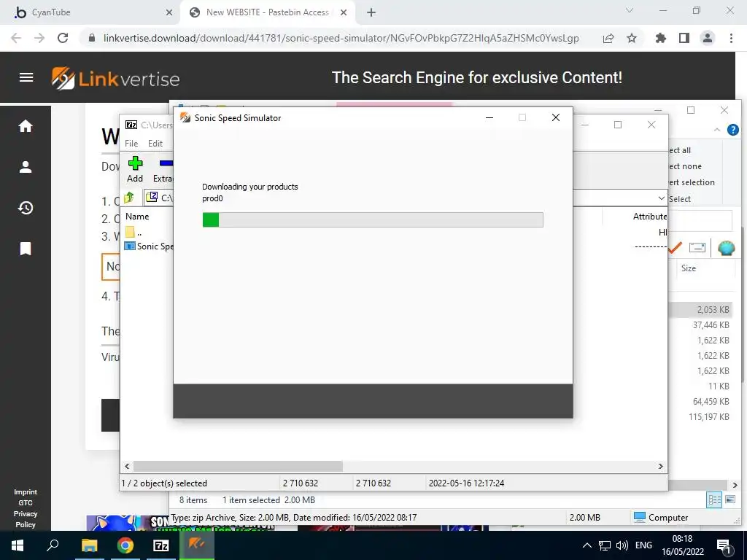The width and height of the screenshot is (747, 560).
Task: Click the Attributes column header in 7-Zip
Action: pos(650,216)
